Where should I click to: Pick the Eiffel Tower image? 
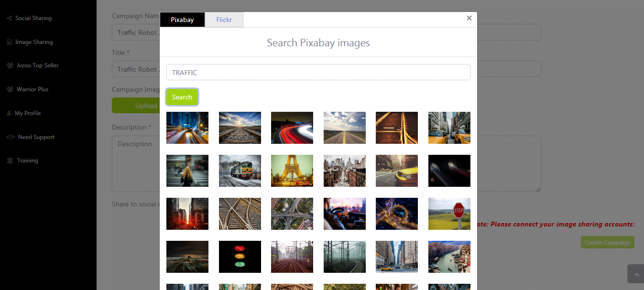(292, 171)
